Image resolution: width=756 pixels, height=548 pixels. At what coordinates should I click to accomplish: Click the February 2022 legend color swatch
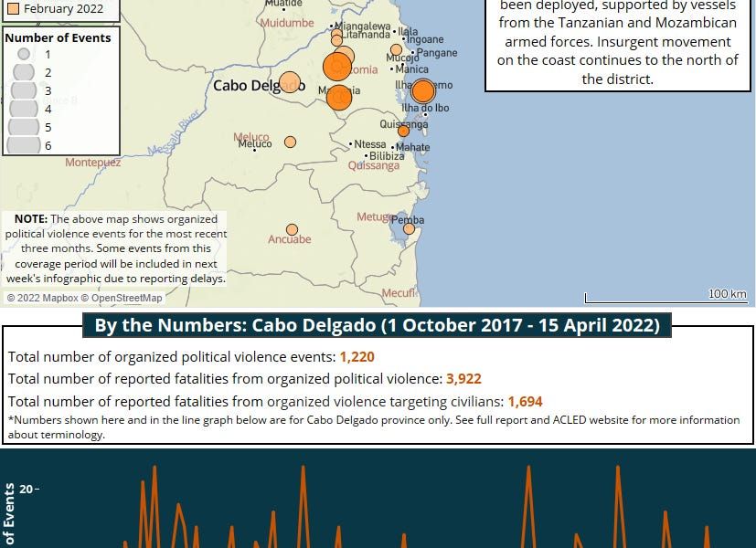[13, 9]
